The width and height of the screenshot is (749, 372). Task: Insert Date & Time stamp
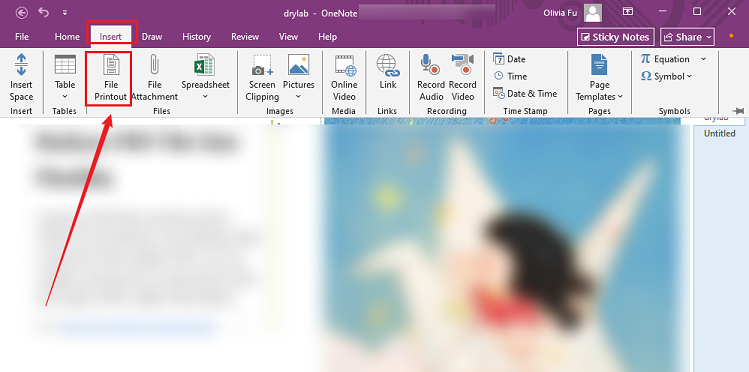tap(525, 93)
